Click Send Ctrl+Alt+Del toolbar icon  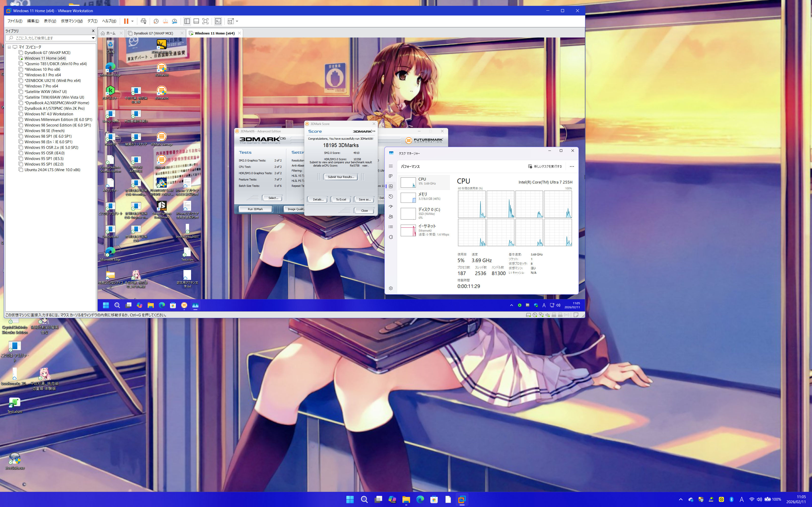click(143, 21)
